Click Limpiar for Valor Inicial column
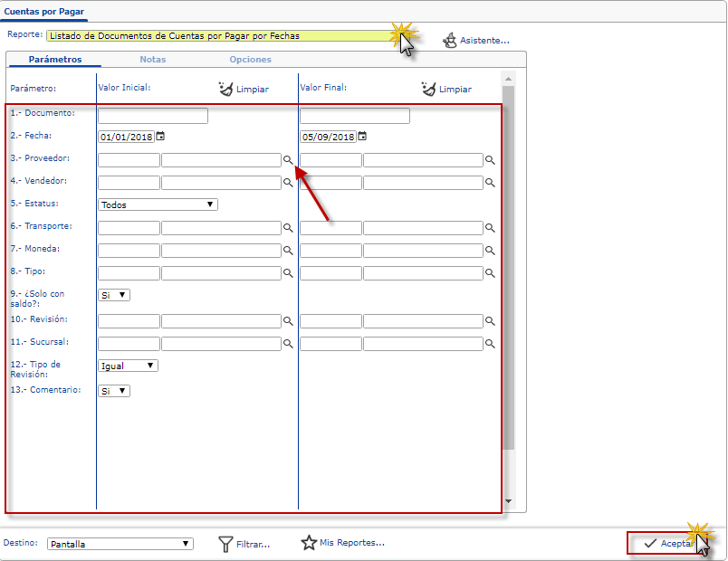The image size is (728, 561). click(x=244, y=89)
